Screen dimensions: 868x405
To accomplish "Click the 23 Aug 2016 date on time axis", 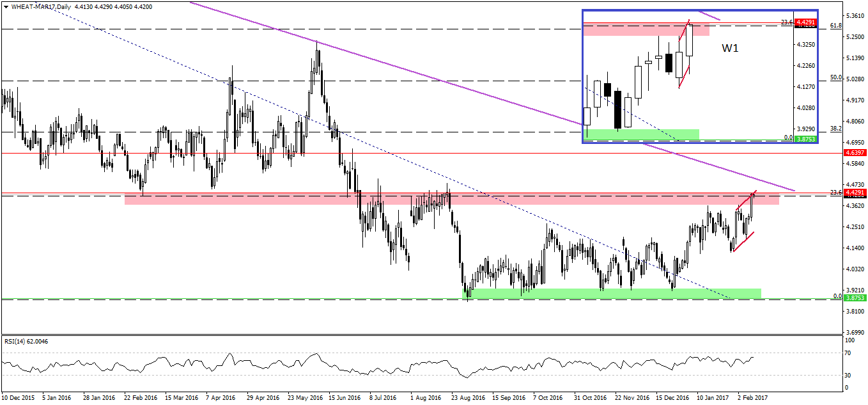I will [468, 397].
